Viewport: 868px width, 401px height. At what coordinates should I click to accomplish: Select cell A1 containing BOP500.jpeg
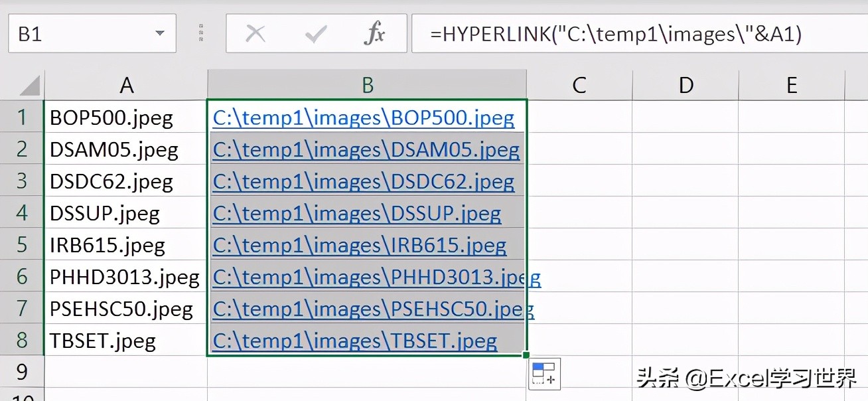pyautogui.click(x=126, y=117)
